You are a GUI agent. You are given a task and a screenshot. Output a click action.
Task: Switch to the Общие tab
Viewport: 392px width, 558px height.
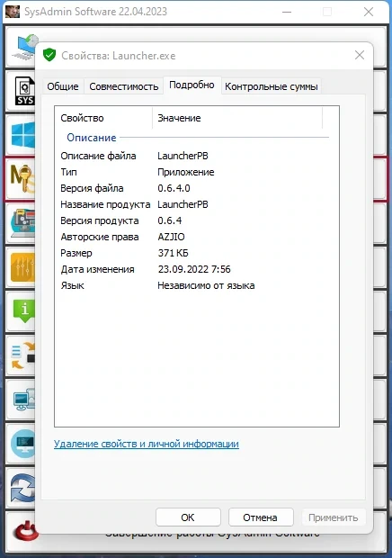63,86
